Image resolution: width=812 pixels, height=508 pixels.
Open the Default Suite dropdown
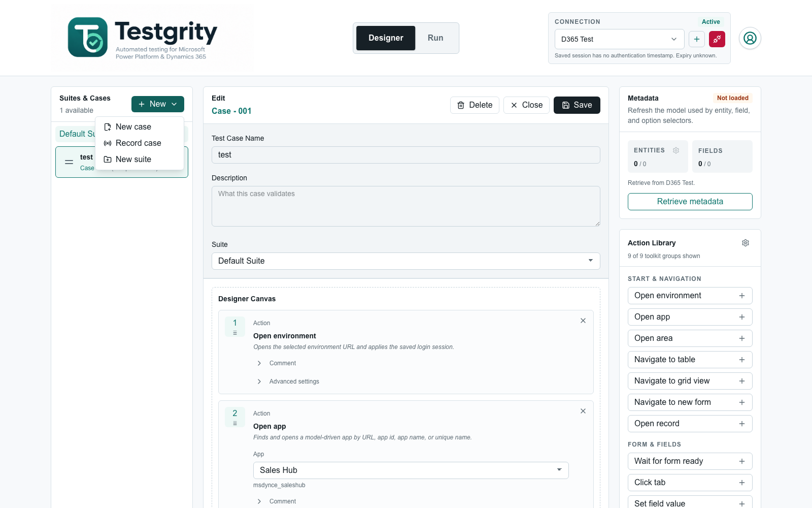pos(406,261)
